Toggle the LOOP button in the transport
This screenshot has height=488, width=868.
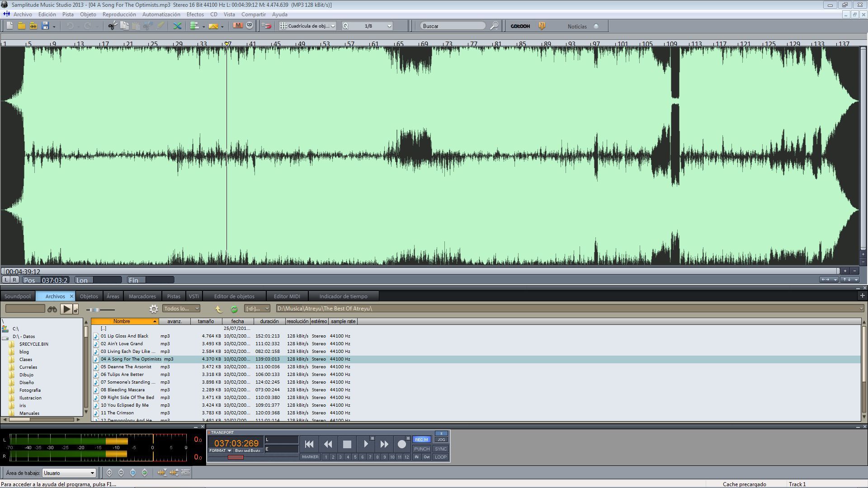[x=440, y=457]
